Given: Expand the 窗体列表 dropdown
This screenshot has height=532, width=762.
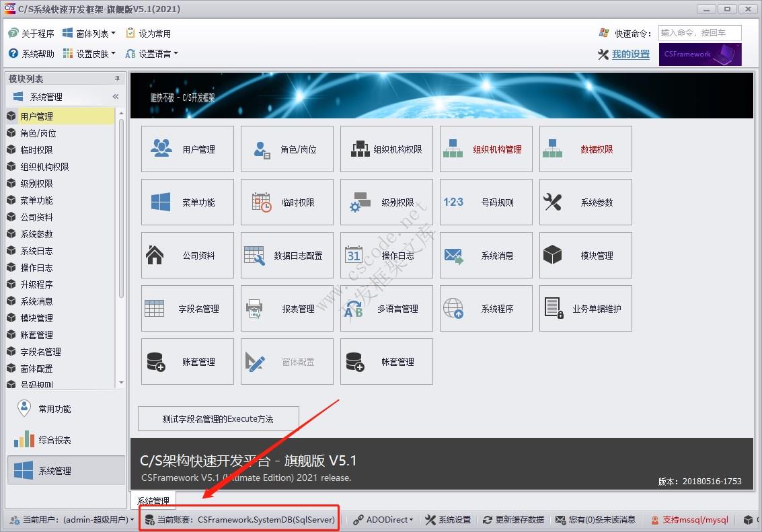Looking at the screenshot, I should point(89,33).
